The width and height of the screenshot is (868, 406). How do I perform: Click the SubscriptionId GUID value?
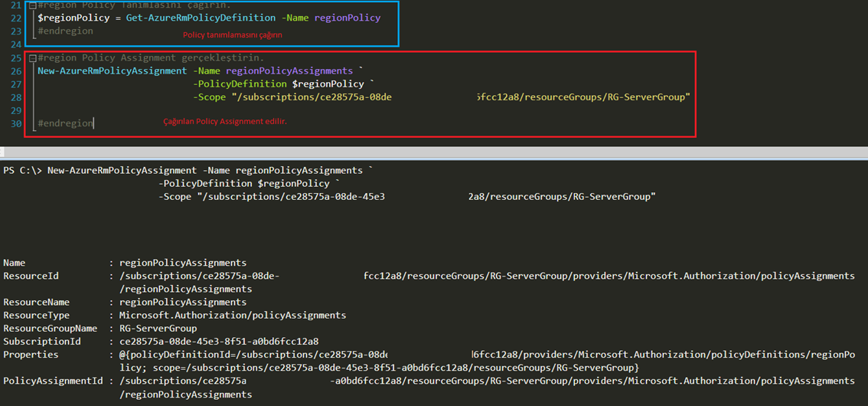[x=219, y=342]
